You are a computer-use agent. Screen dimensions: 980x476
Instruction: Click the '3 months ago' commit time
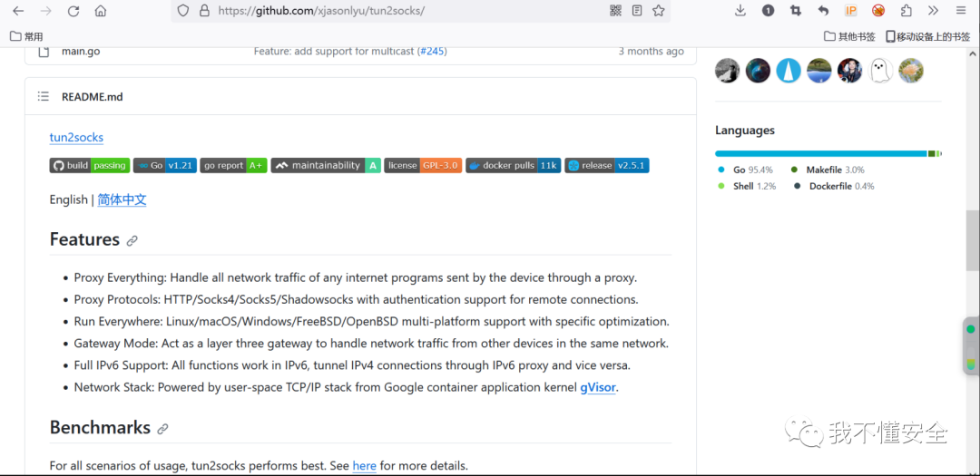click(652, 51)
